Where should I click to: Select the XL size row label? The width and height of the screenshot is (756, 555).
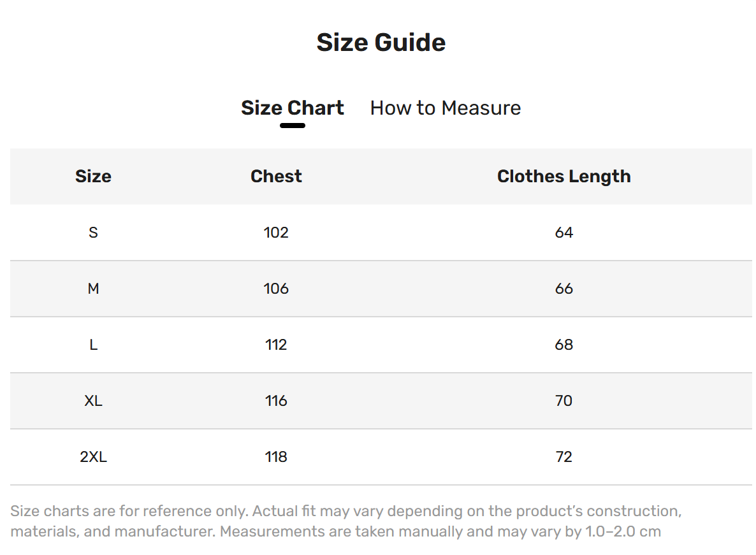tap(93, 401)
